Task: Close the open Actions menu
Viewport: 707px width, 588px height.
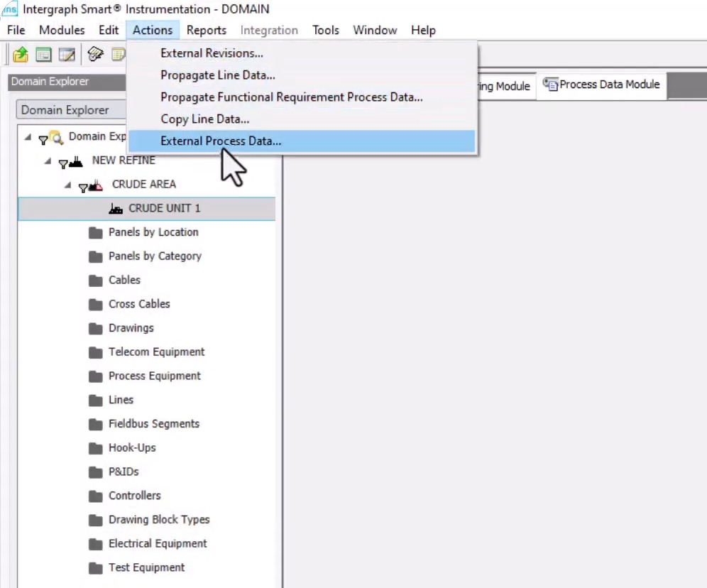Action: 153,31
